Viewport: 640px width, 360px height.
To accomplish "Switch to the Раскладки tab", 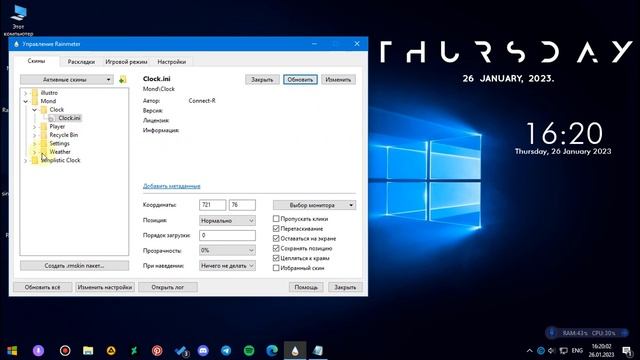I will pyautogui.click(x=81, y=62).
